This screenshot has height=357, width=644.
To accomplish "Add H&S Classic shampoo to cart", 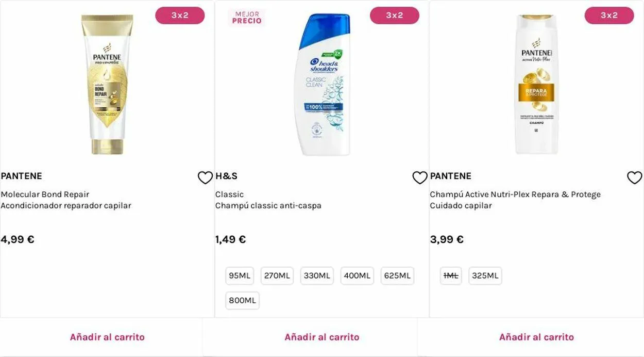I will (322, 337).
